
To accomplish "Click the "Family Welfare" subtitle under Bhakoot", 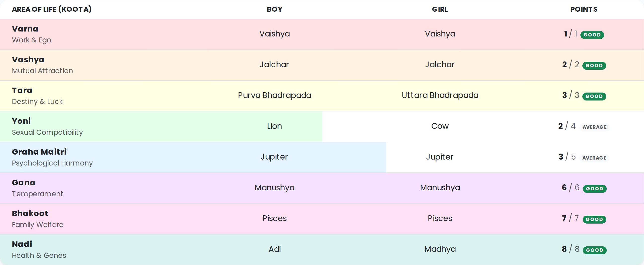I will tap(38, 225).
